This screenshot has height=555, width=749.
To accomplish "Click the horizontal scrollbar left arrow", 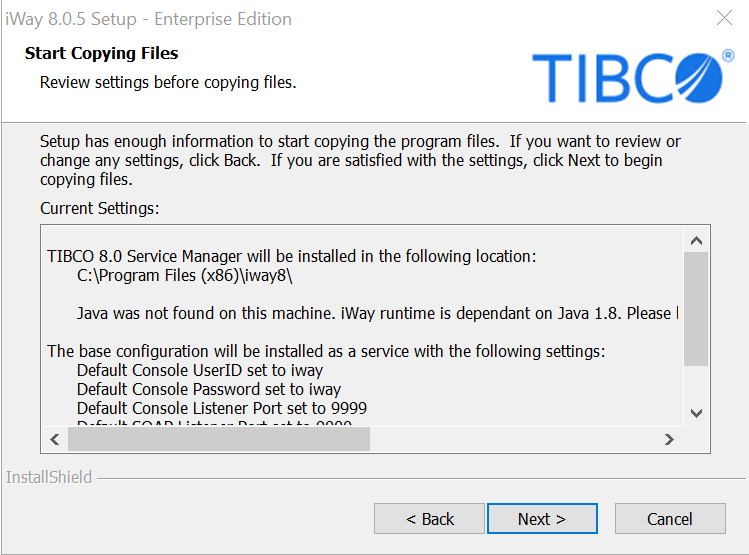I will coord(55,439).
